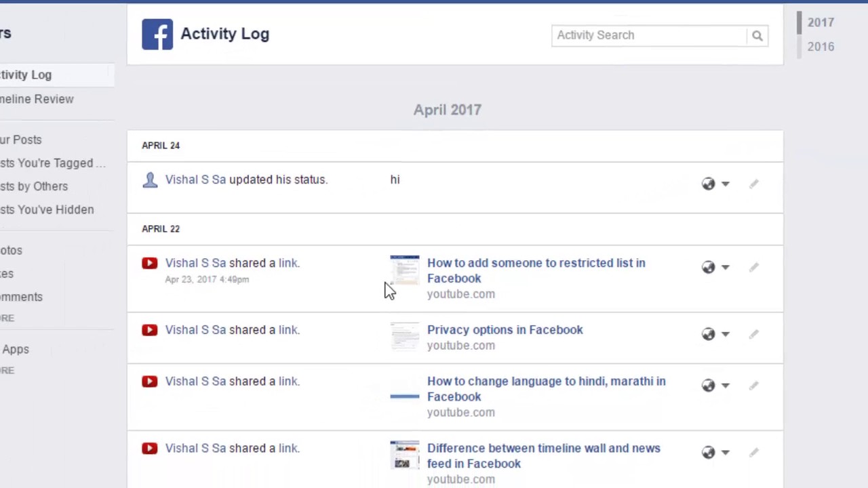
Task: Select Posts You've Hidden filter
Action: click(x=47, y=209)
